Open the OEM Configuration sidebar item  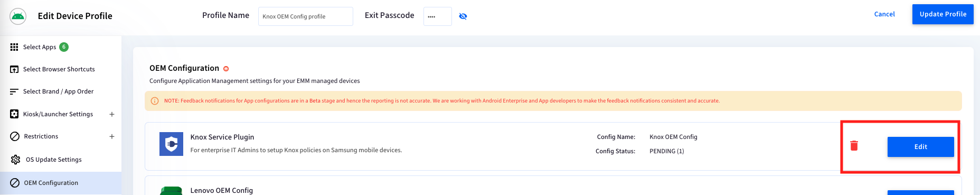point(61,183)
